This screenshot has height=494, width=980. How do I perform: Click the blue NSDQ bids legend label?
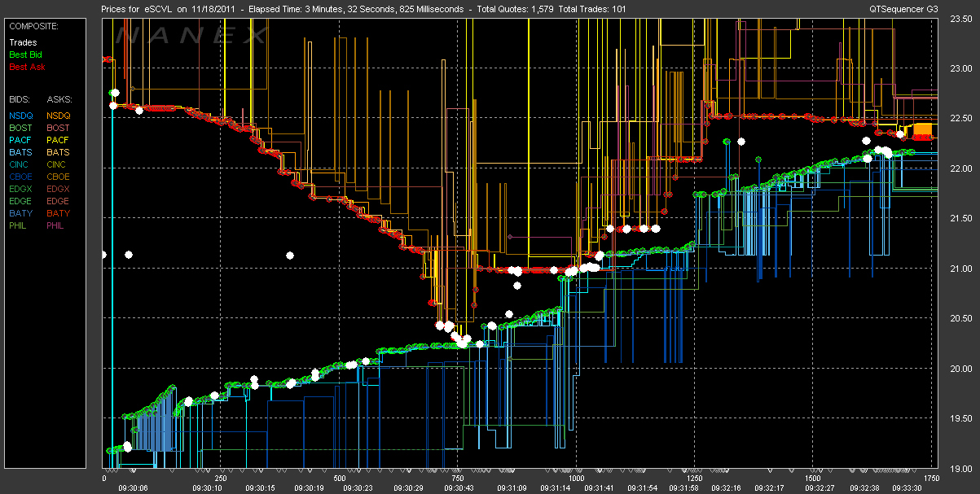tap(21, 116)
